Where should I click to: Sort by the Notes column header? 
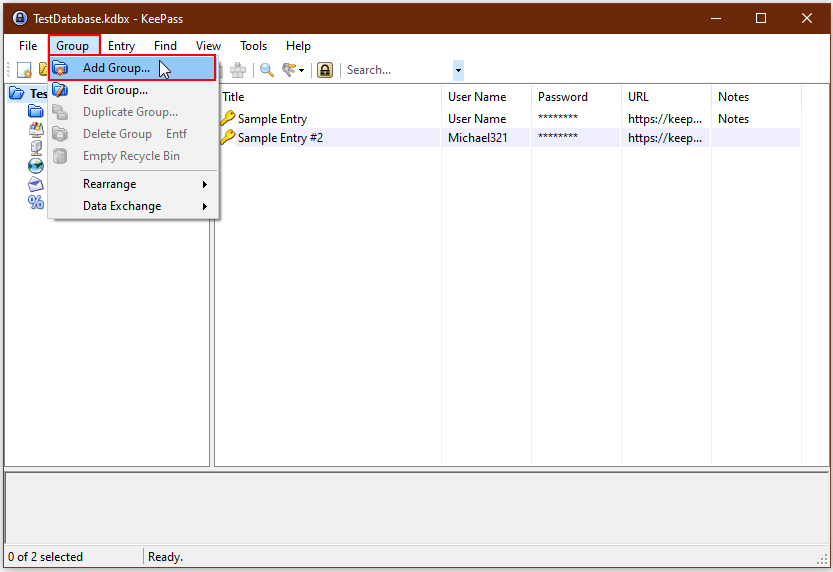coord(756,97)
